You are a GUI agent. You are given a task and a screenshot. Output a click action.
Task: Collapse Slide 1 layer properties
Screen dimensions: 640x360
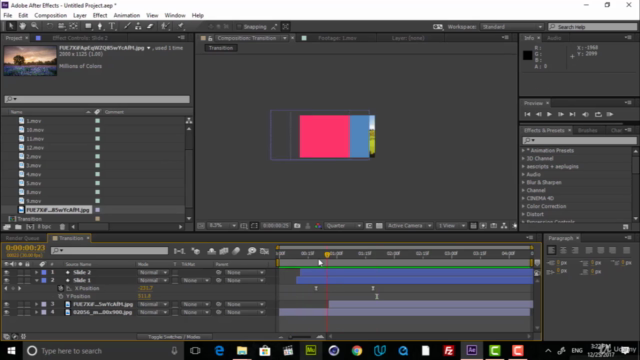(36, 280)
